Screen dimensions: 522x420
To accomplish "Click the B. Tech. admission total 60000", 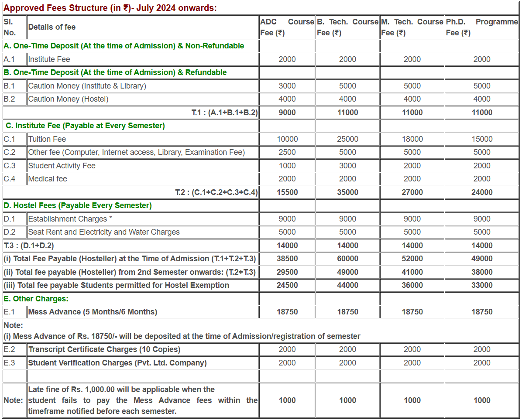I will pyautogui.click(x=347, y=259).
